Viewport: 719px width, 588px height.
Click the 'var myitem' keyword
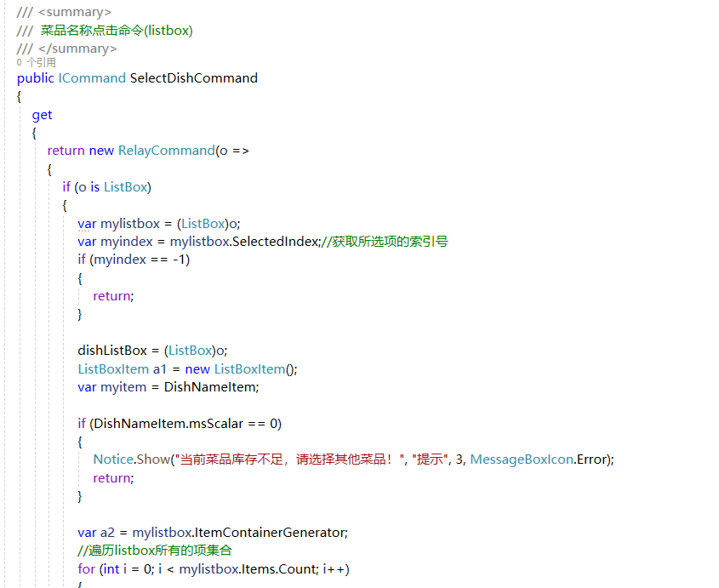pyautogui.click(x=87, y=387)
